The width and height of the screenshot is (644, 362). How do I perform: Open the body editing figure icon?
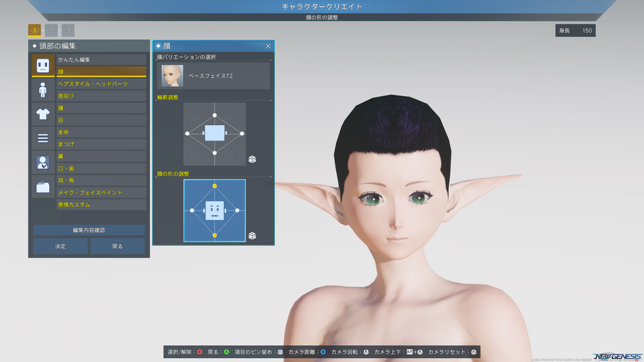[43, 90]
